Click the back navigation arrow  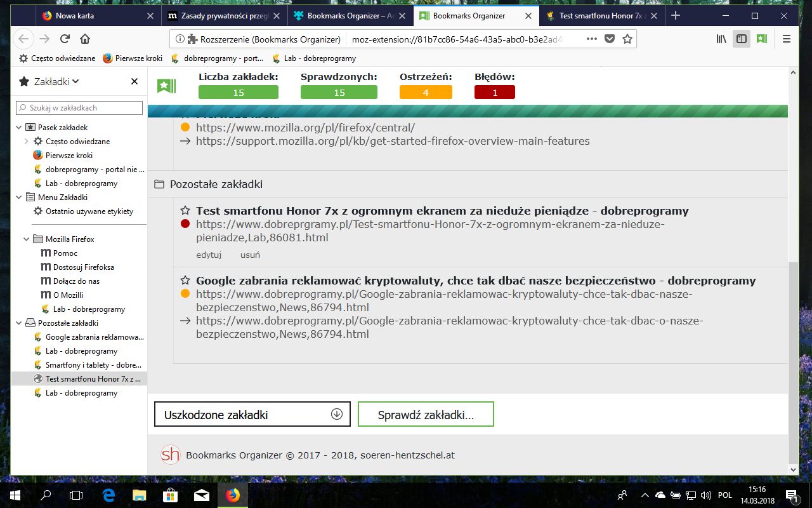click(23, 39)
